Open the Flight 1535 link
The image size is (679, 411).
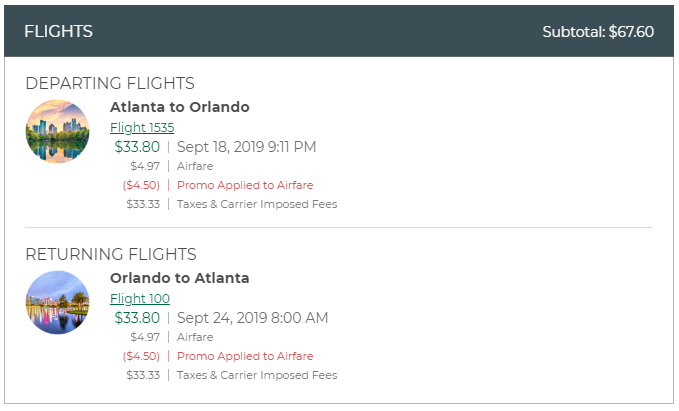142,127
